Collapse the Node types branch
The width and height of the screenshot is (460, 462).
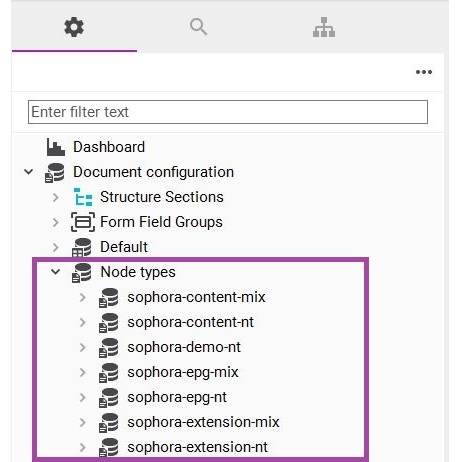pos(55,272)
